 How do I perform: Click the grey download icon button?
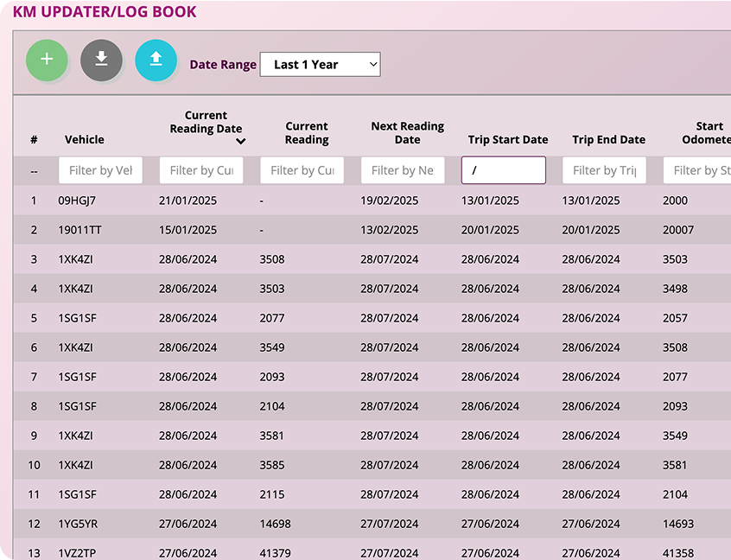101,60
